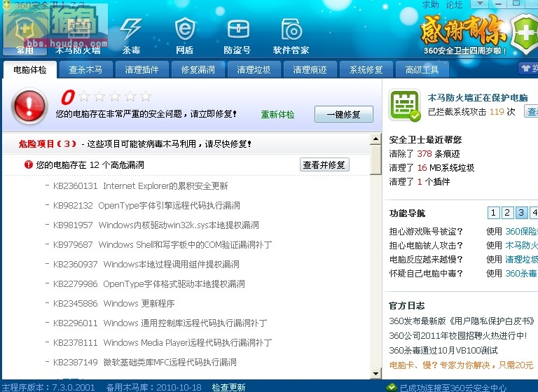Image resolution: width=538 pixels, height=392 pixels.
Task: Click the 查看并修复 button
Action: [324, 165]
